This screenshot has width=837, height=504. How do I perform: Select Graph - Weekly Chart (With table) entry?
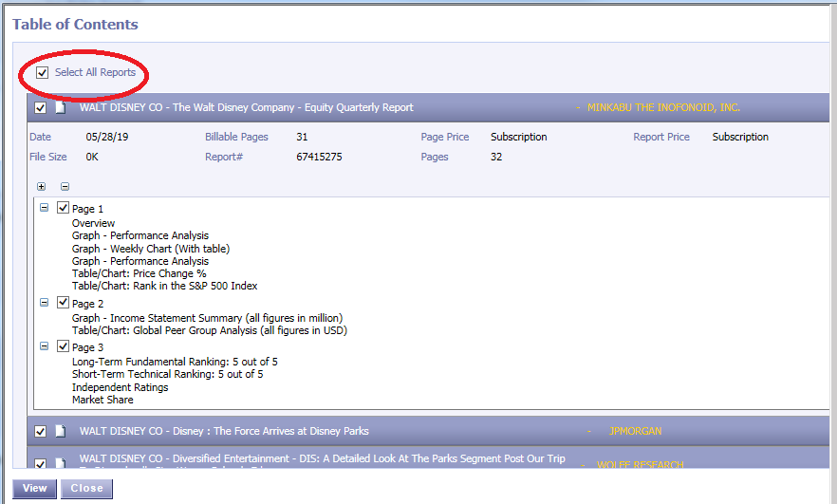click(x=151, y=249)
